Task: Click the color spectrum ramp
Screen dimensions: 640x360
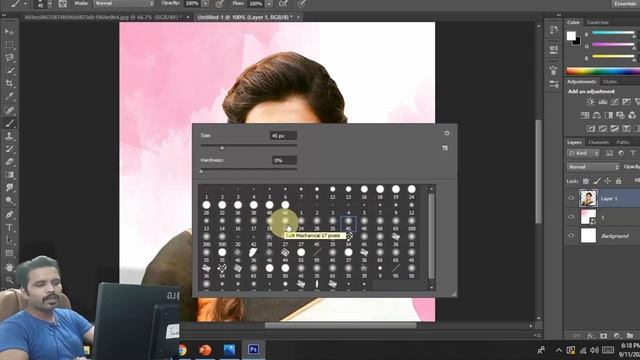Action: (603, 71)
